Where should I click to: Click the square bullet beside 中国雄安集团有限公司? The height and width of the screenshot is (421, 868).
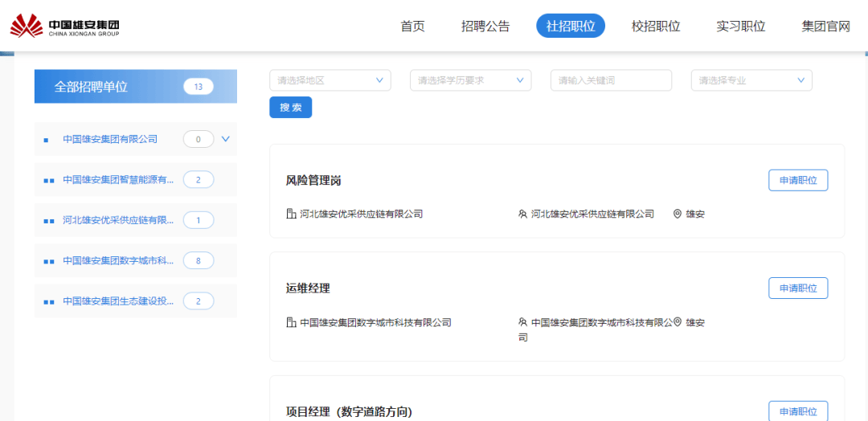46,141
